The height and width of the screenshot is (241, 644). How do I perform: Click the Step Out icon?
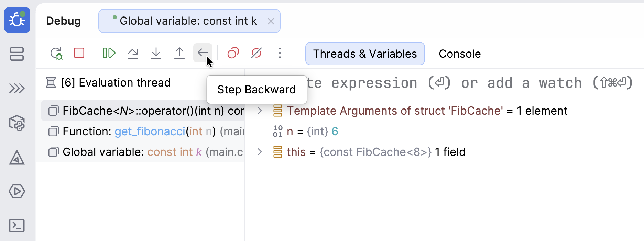179,53
